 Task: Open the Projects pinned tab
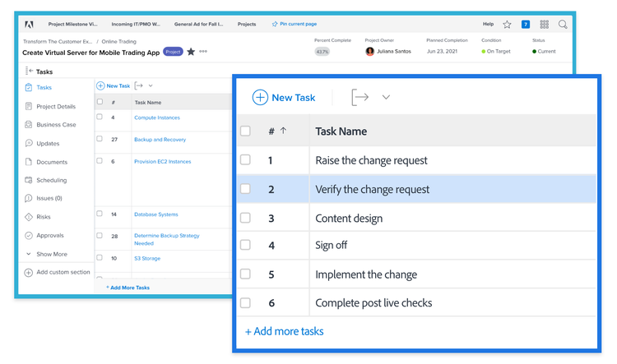pyautogui.click(x=247, y=24)
